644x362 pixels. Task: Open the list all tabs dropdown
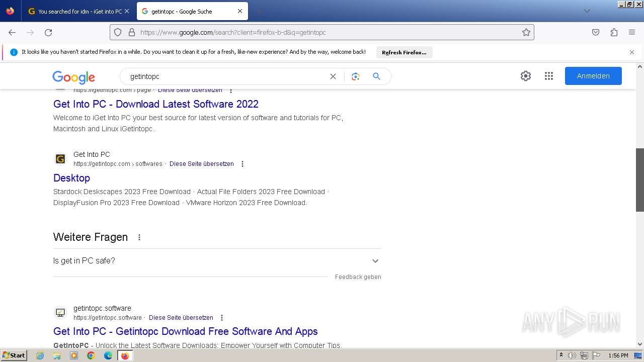click(587, 11)
